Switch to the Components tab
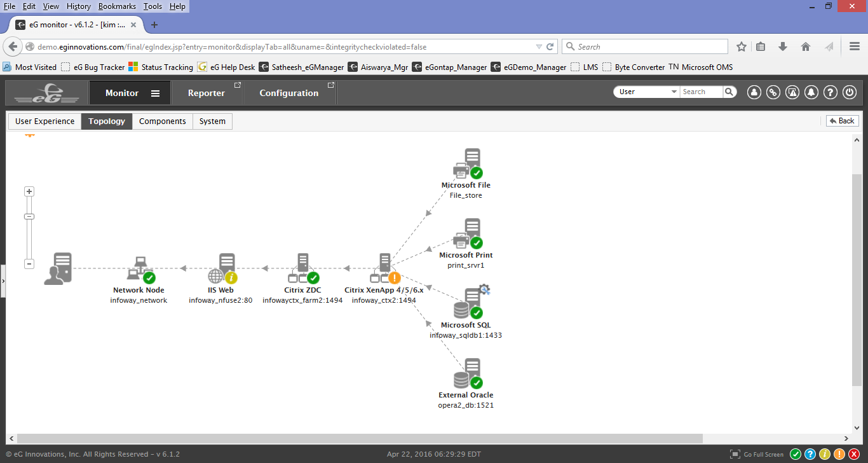The width and height of the screenshot is (868, 463). pos(163,121)
